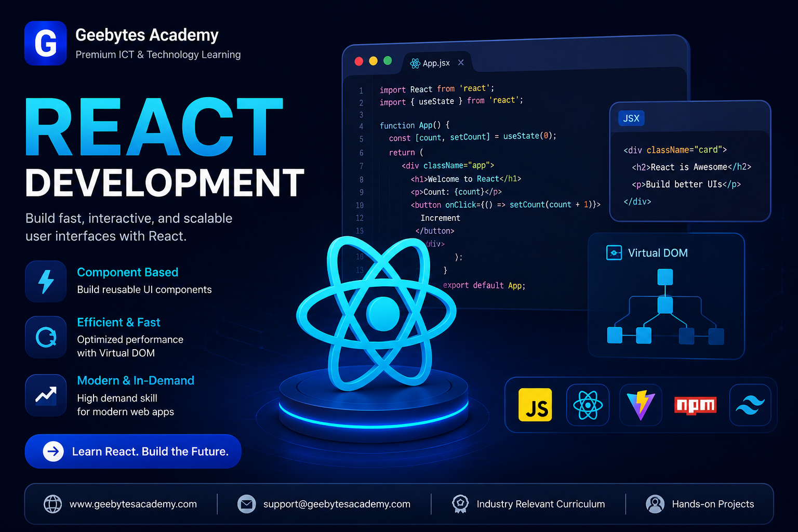This screenshot has height=532, width=798.
Task: Click High demand skill text line
Action: (x=117, y=398)
